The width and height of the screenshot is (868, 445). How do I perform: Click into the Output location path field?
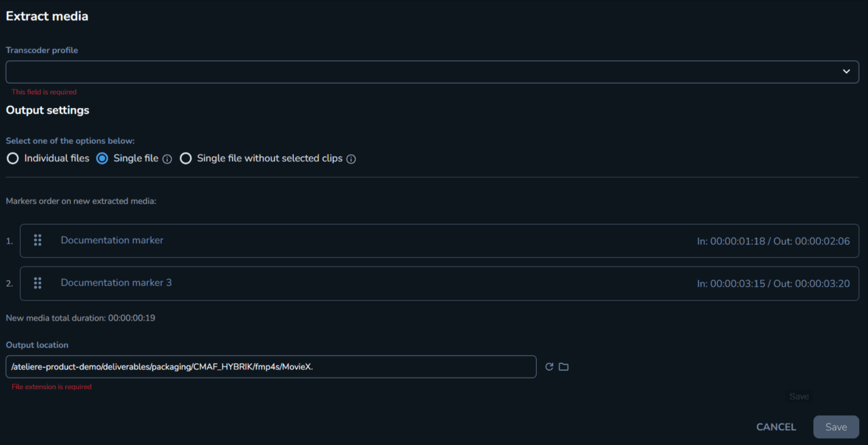pos(270,367)
